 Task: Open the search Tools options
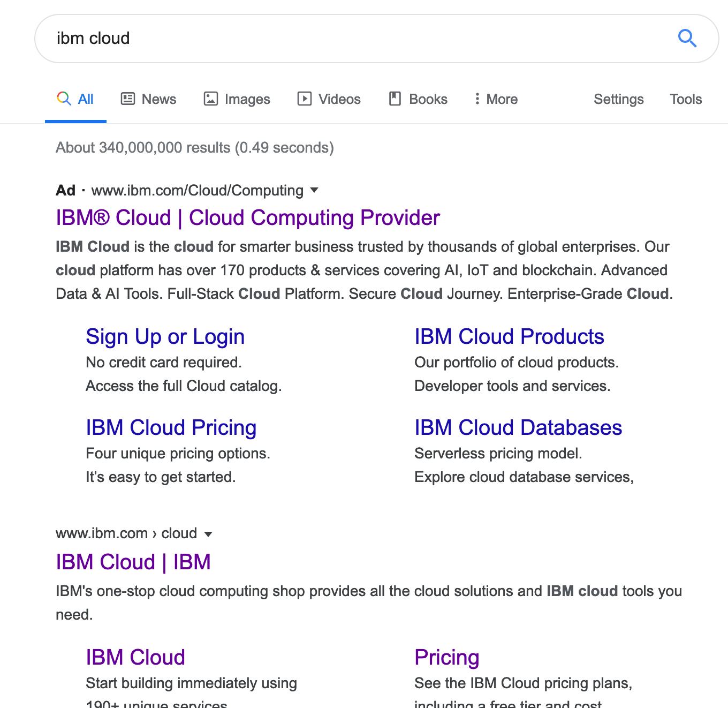pos(686,99)
